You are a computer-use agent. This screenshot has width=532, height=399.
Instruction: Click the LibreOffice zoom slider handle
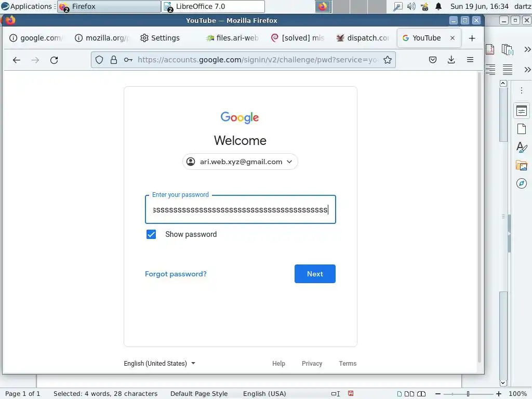click(x=468, y=394)
